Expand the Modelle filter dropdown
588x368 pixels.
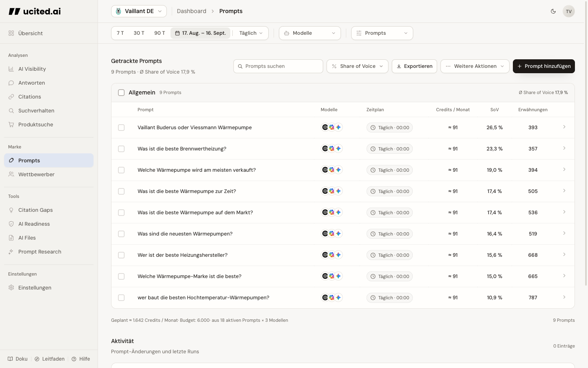(x=310, y=33)
